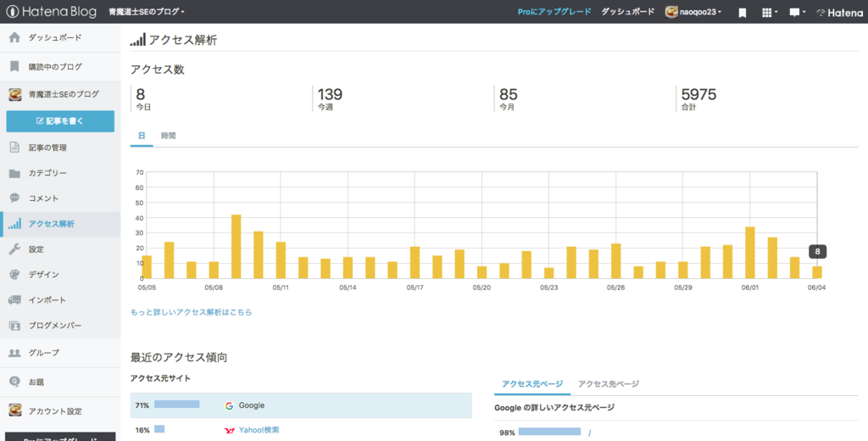Open the services grid icon menu
Screen dimensions: 868x441
click(770, 12)
